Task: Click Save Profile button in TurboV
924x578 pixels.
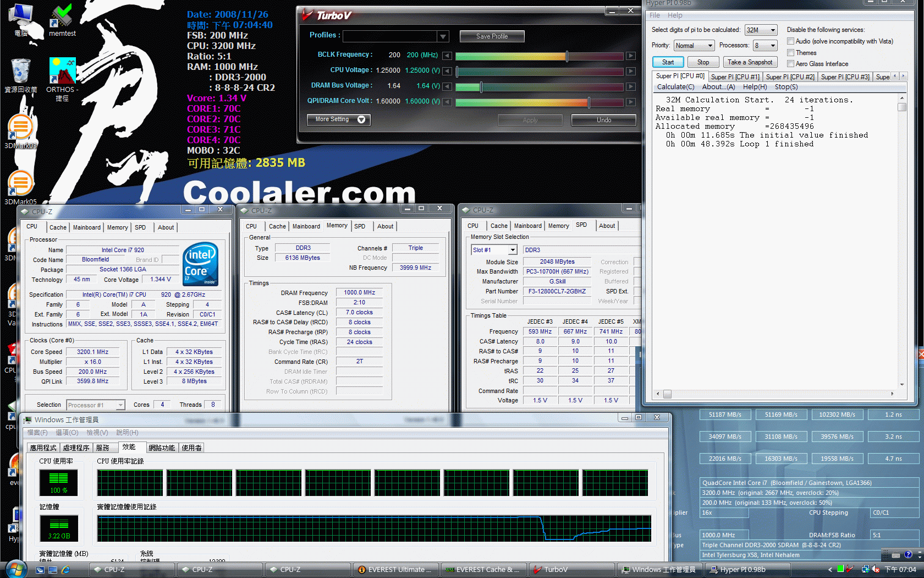Action: pos(492,36)
